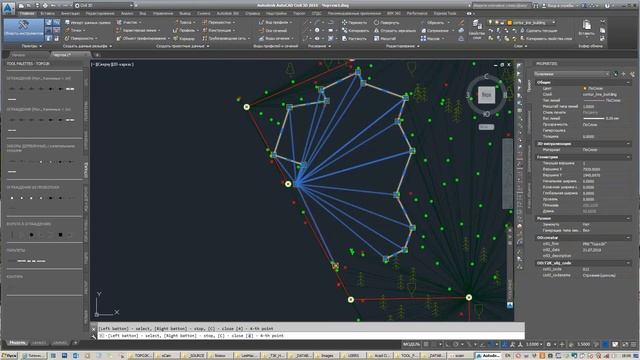Open the object type dropdown (Полилиния) in Properties
Viewport: 640px width, 360px height.
(x=571, y=74)
